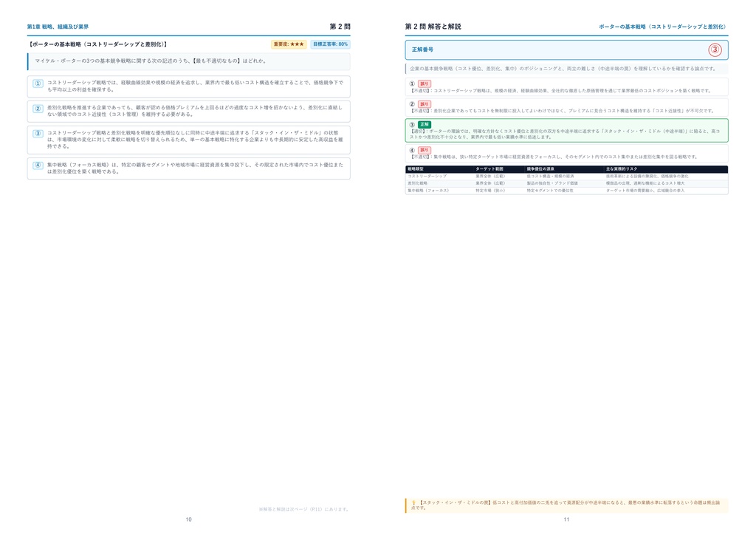Select the circled number ② on the question page

click(38, 109)
